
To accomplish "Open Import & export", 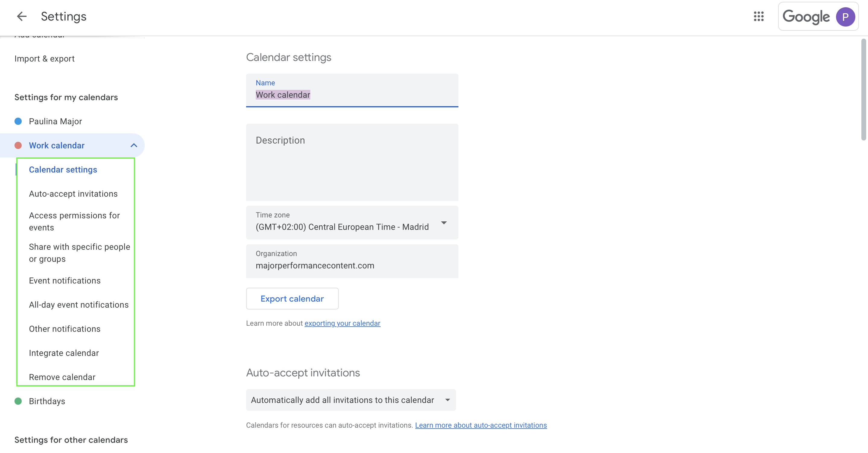I will (x=44, y=58).
